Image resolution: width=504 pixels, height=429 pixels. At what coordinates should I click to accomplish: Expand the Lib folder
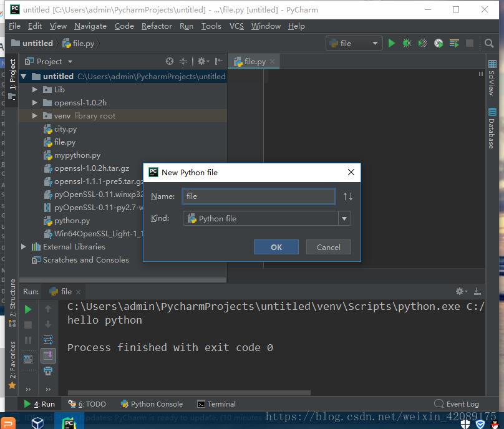coord(35,90)
